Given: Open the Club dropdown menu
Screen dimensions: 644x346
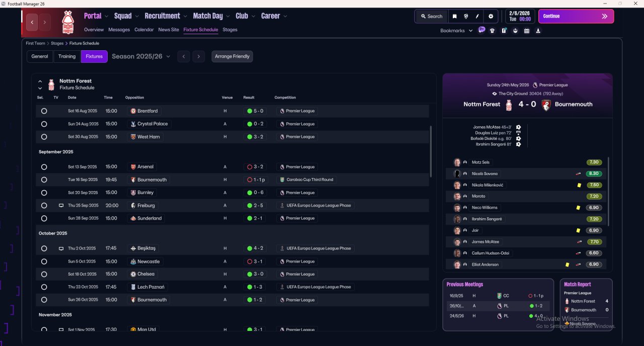Looking at the screenshot, I should pyautogui.click(x=245, y=16).
